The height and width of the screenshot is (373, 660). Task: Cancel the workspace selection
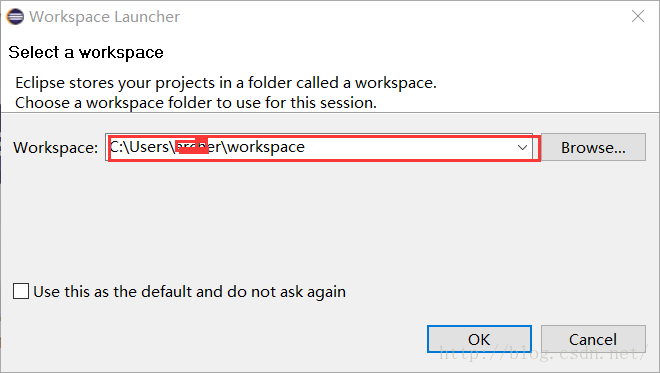coord(593,339)
